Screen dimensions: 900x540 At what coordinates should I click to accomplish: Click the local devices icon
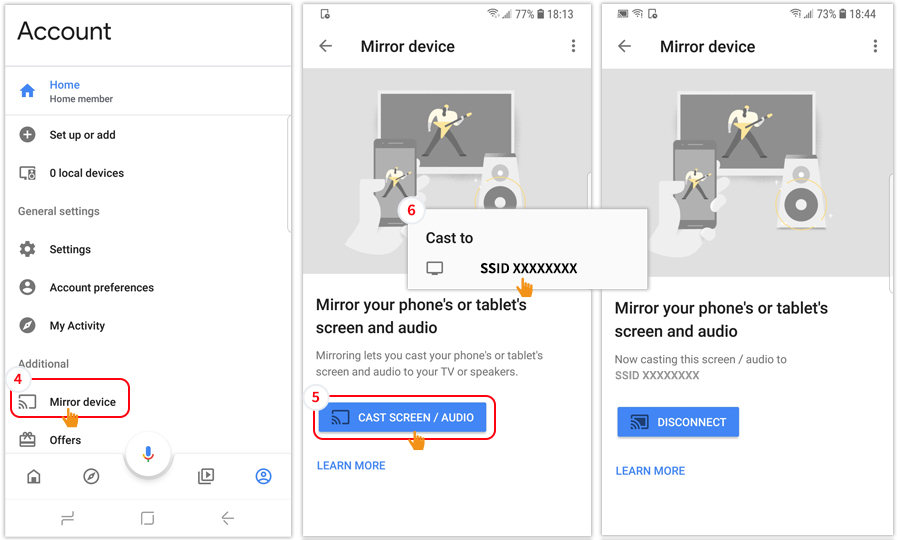[x=27, y=173]
